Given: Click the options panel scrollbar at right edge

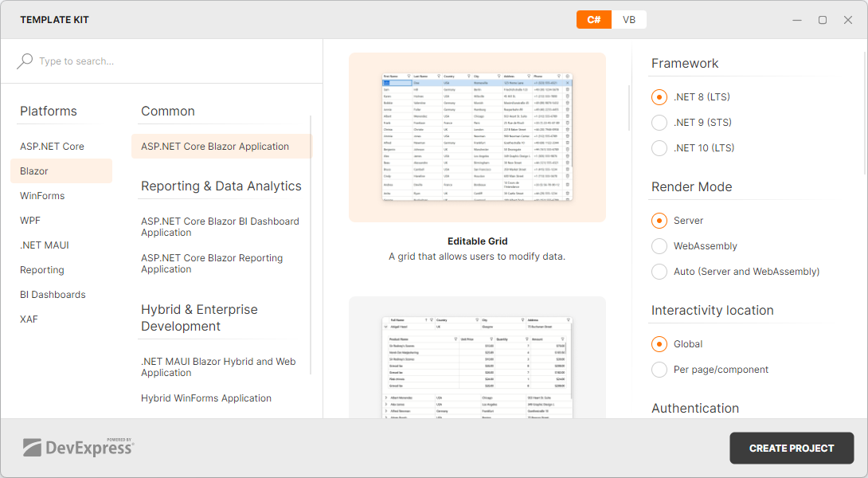Looking at the screenshot, I should (x=863, y=114).
